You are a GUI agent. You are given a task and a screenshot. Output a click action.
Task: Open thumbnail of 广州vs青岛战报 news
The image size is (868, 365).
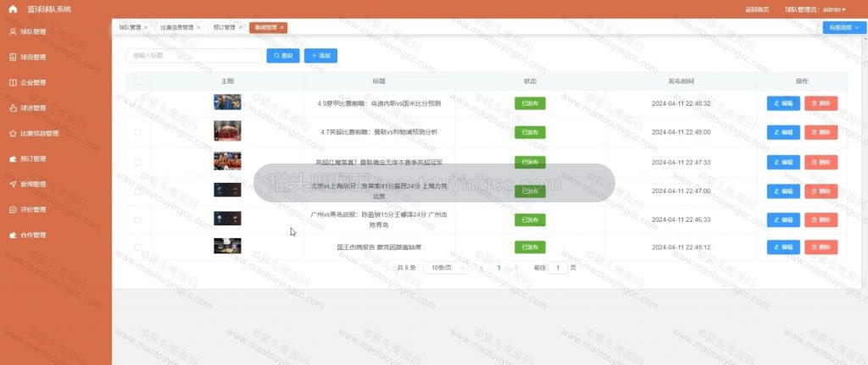tap(227, 218)
